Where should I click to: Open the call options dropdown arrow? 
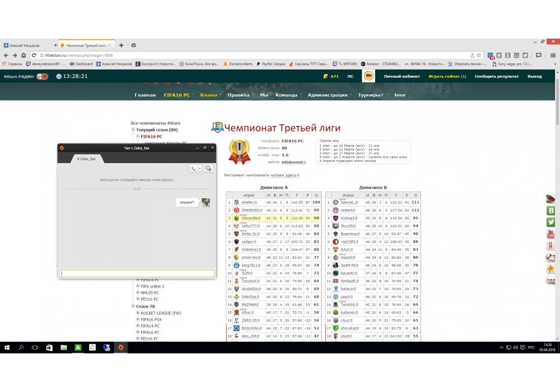(199, 168)
